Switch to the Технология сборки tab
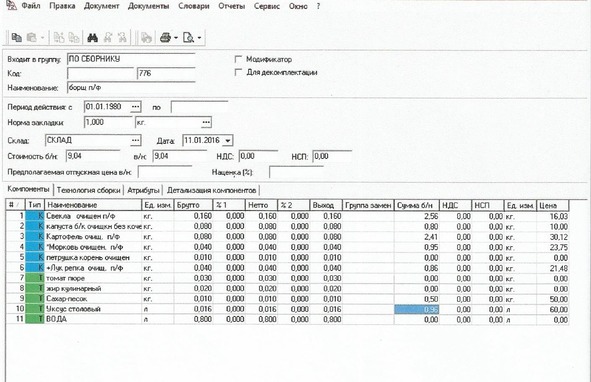This screenshot has width=591, height=382. (x=89, y=190)
